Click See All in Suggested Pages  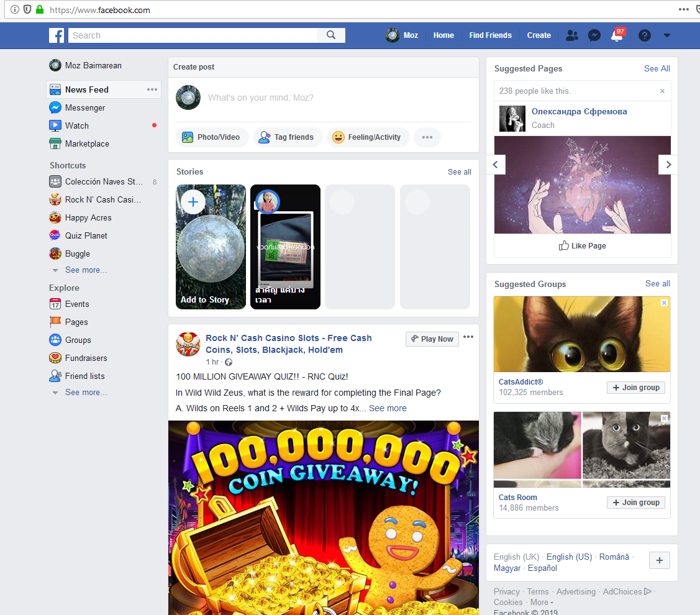657,69
